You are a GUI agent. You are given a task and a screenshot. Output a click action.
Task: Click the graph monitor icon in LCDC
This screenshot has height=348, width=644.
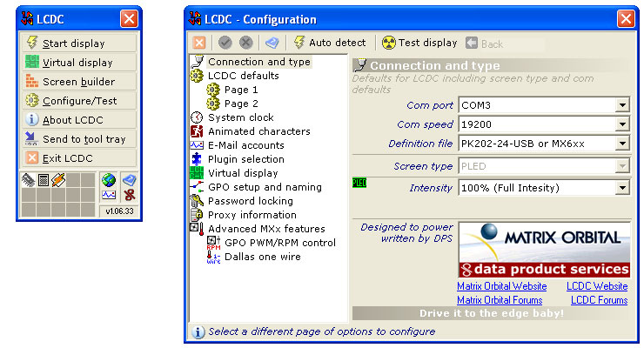109,195
